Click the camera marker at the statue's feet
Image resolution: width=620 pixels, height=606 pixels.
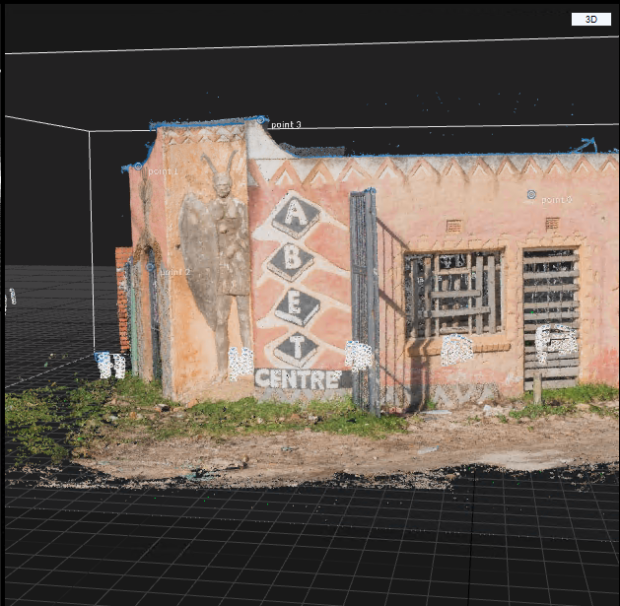(x=240, y=362)
